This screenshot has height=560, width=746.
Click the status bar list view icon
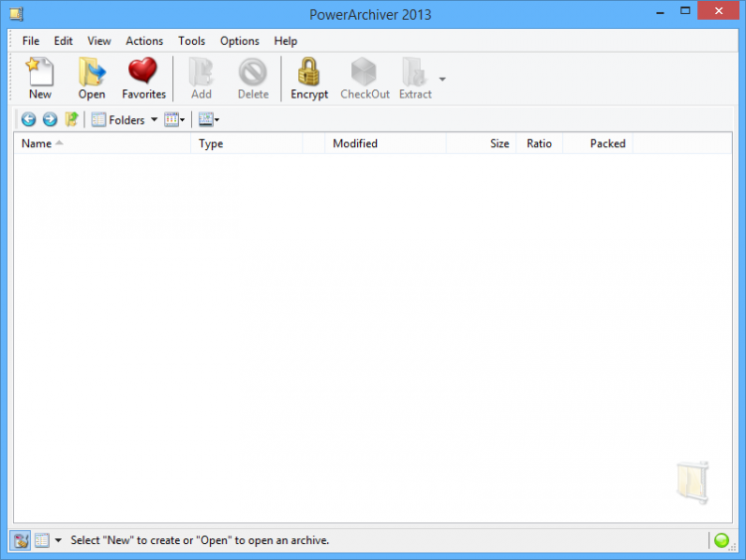42,540
